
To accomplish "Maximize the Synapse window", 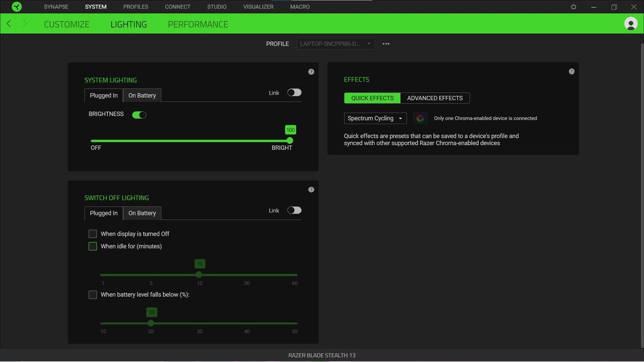I will pyautogui.click(x=614, y=7).
